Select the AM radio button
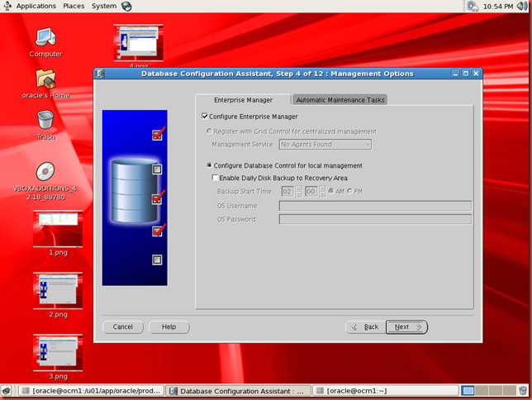Screen dimensions: 532x400 pos(331,191)
